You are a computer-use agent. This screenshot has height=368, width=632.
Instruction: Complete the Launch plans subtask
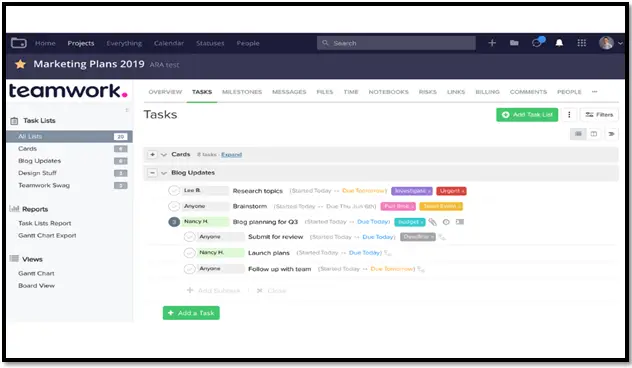pyautogui.click(x=189, y=253)
